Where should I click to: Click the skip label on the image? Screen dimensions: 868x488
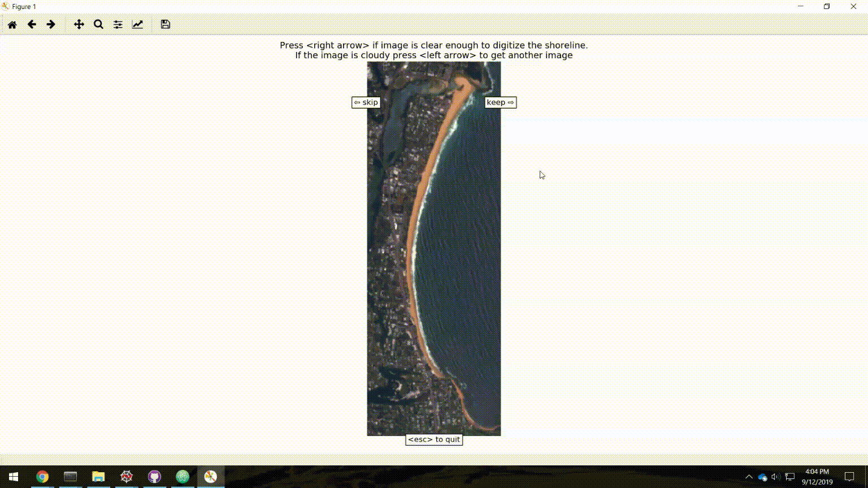[x=366, y=102]
